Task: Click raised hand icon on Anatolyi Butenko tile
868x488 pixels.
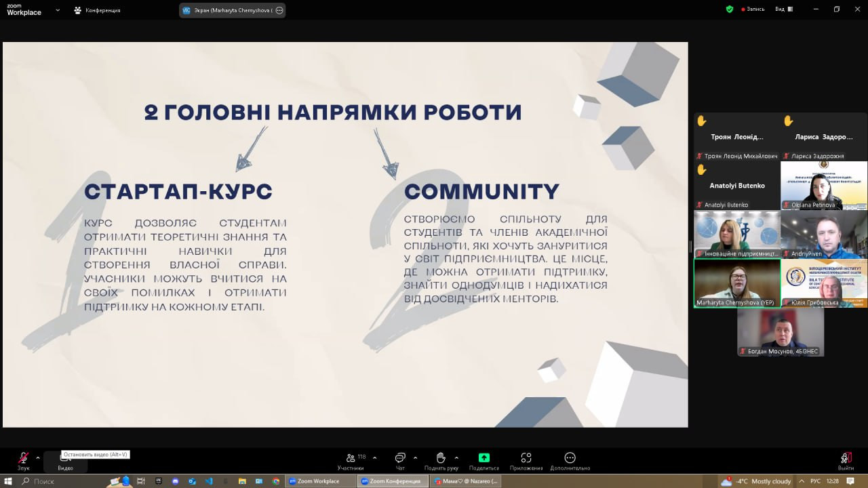Action: (x=702, y=169)
